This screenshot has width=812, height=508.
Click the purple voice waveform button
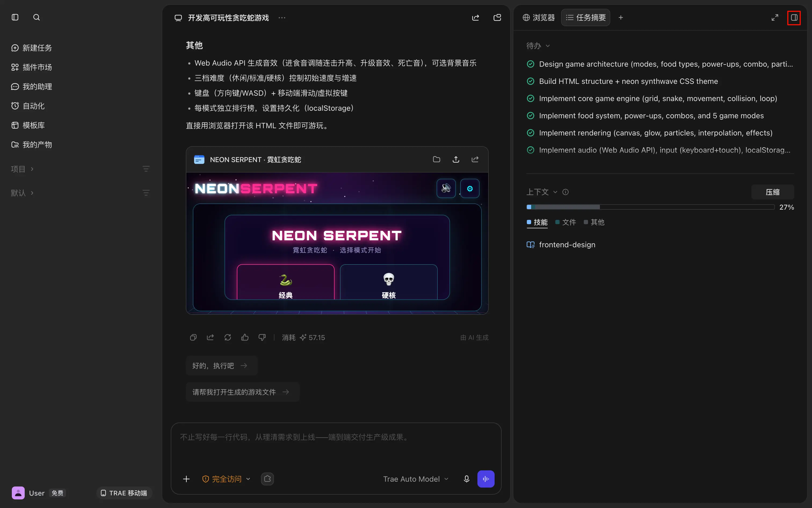pyautogui.click(x=486, y=479)
